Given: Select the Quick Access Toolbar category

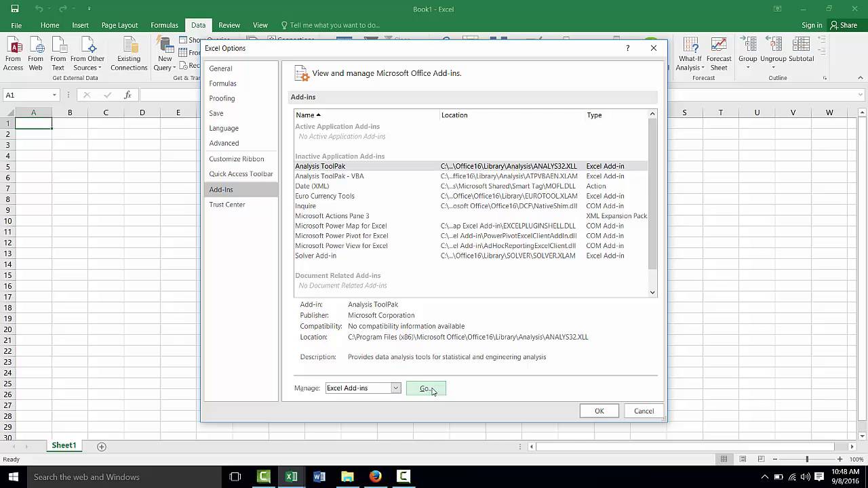Looking at the screenshot, I should pyautogui.click(x=241, y=174).
